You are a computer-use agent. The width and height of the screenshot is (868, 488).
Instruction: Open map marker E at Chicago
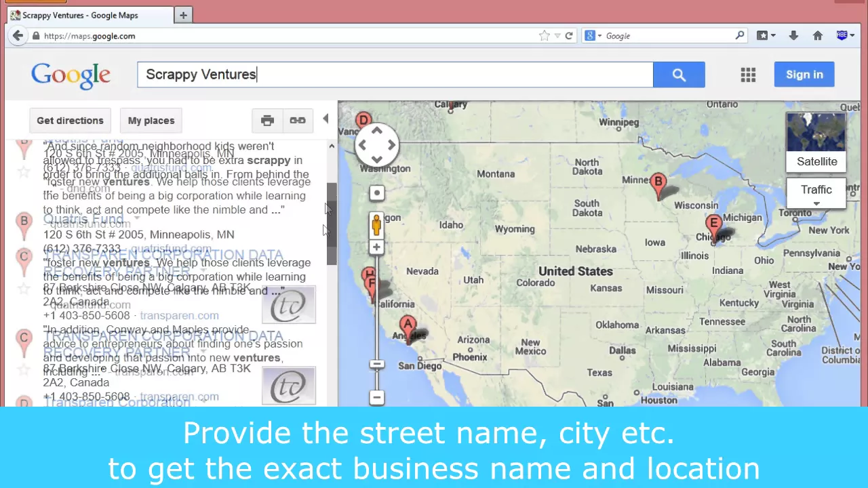pyautogui.click(x=713, y=228)
